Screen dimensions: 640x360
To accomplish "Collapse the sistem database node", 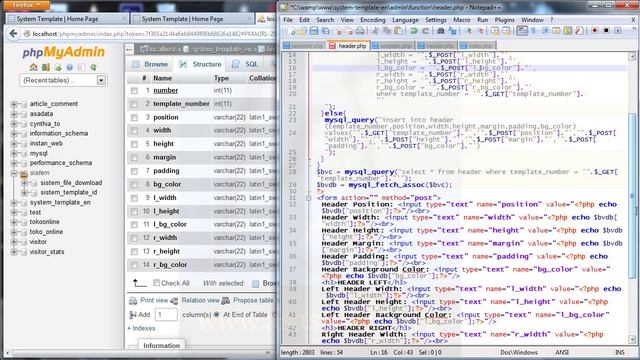I will (x=14, y=173).
